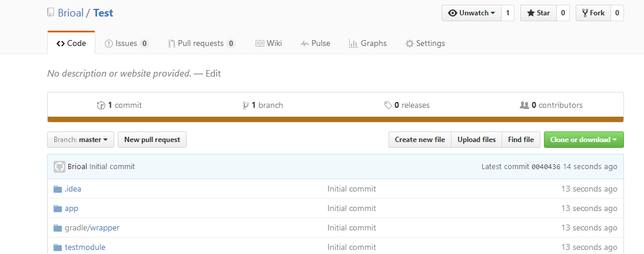Click 13 seconds ago in app row
The height and width of the screenshot is (254, 644).
[x=589, y=209]
